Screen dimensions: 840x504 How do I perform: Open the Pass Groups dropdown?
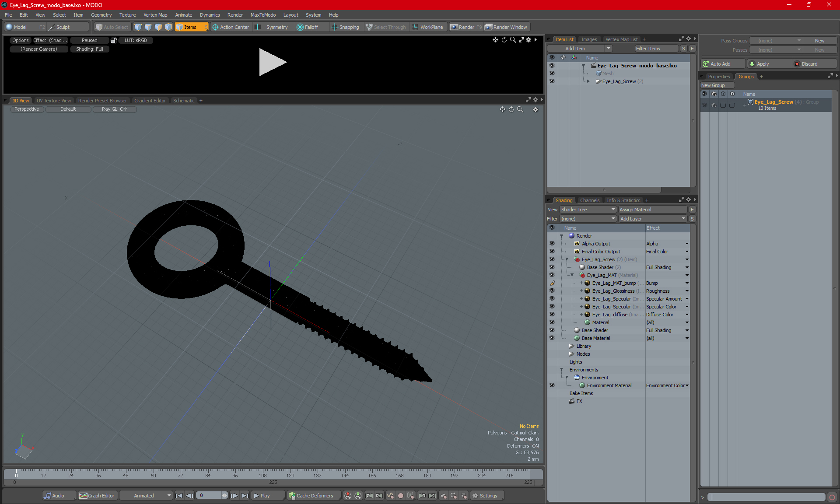pos(776,41)
